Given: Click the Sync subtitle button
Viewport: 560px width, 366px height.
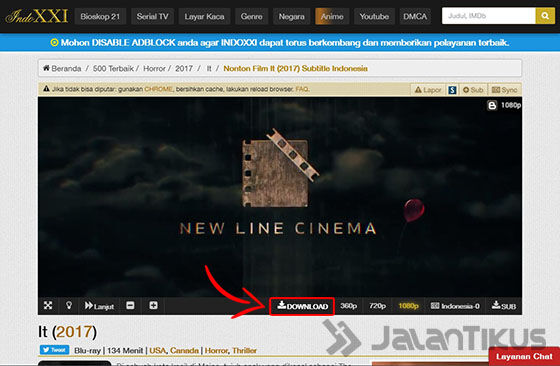Looking at the screenshot, I should pos(504,90).
